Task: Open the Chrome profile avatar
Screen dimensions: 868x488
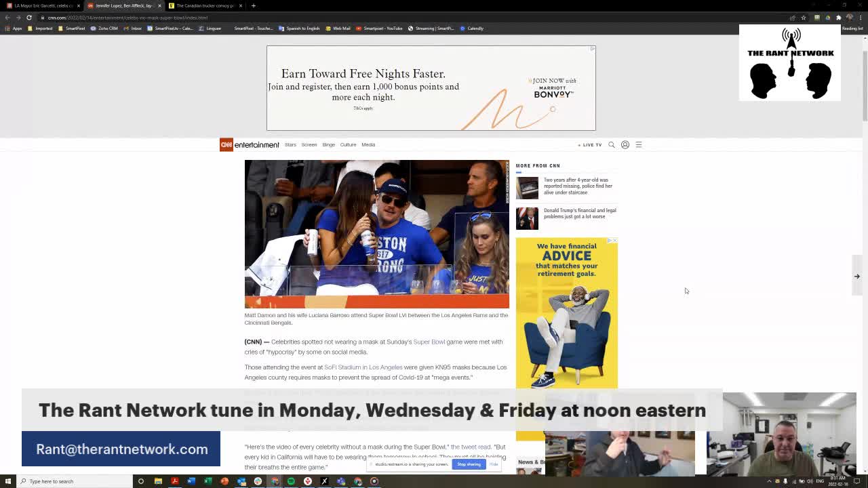Action: tap(850, 18)
